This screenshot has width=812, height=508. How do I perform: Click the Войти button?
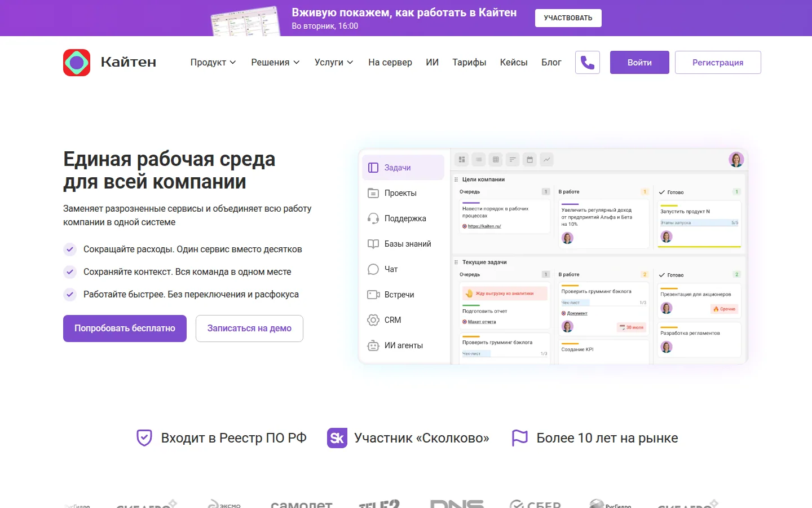pos(639,63)
